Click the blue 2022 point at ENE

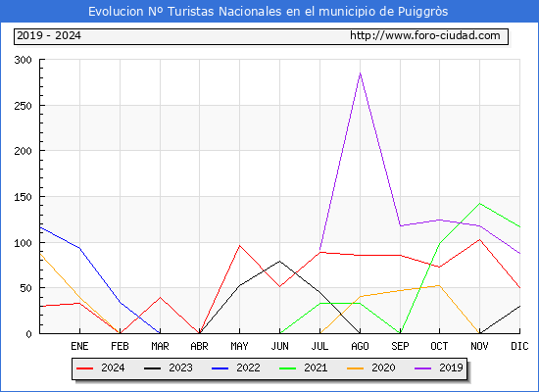79,248
